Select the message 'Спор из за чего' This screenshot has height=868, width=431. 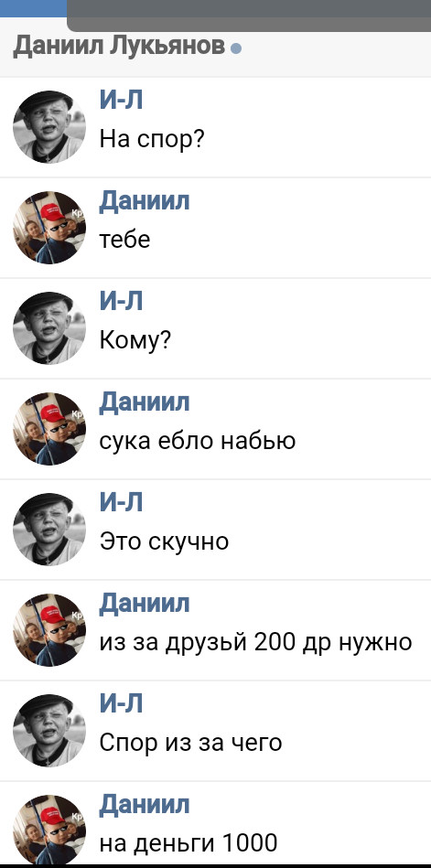click(x=190, y=744)
